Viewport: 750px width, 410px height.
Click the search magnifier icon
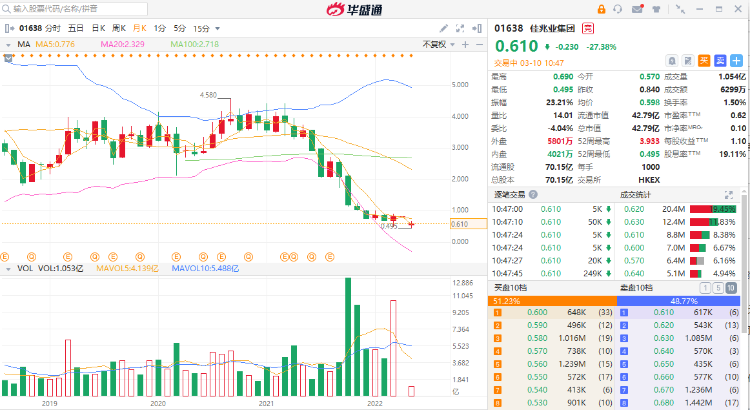point(6,9)
